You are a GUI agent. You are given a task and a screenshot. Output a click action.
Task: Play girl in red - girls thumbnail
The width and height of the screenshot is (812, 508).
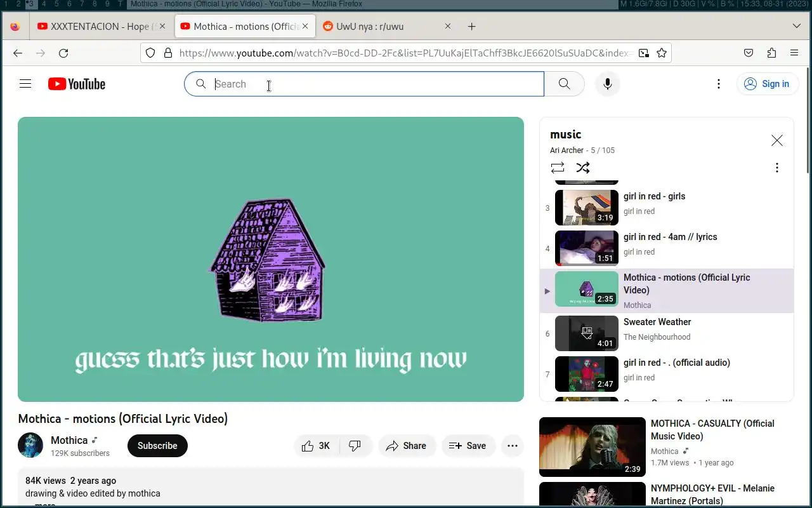coord(586,208)
